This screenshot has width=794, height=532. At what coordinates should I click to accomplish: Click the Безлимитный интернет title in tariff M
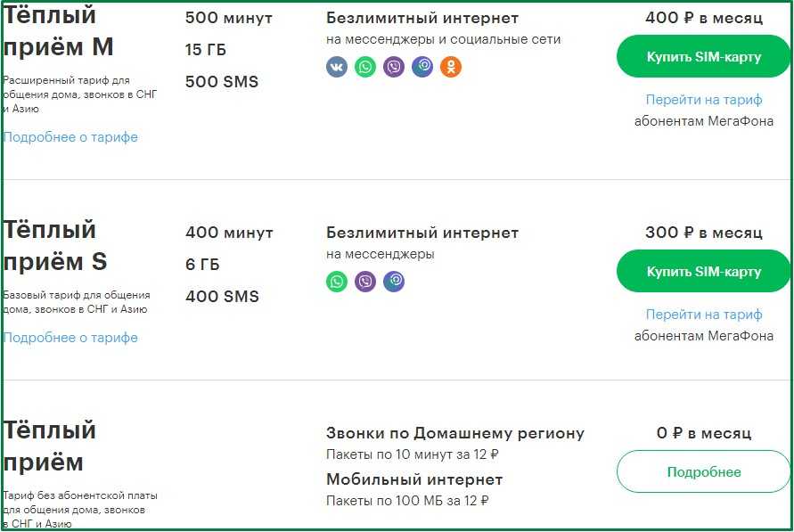[x=422, y=18]
